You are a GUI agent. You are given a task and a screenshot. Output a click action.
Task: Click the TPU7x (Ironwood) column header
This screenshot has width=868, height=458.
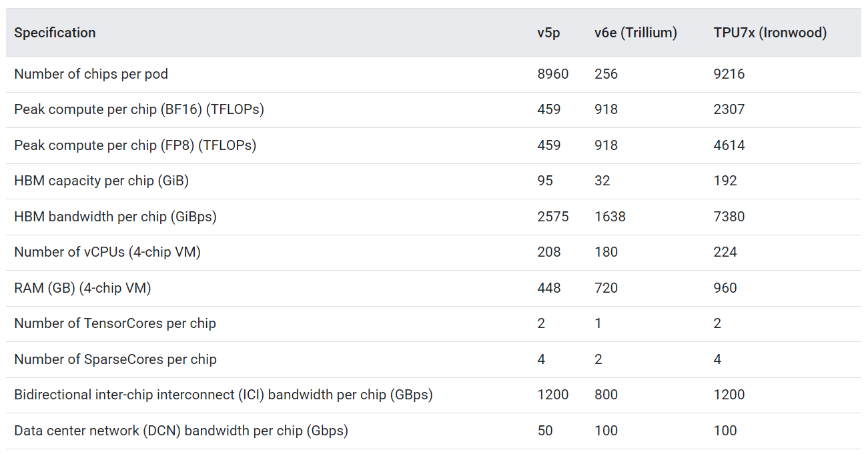point(770,33)
